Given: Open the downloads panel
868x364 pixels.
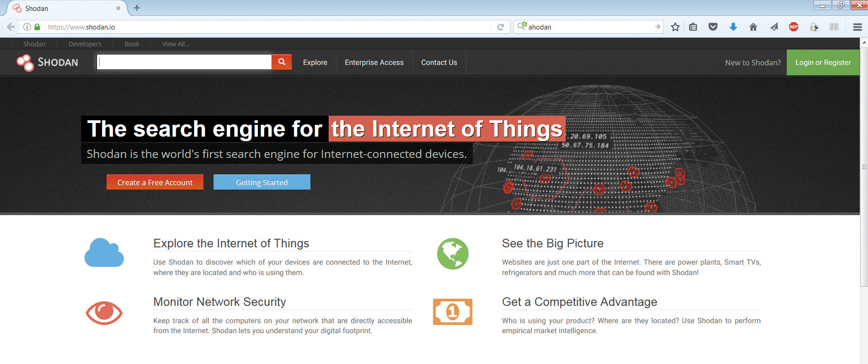Looking at the screenshot, I should pos(733,27).
